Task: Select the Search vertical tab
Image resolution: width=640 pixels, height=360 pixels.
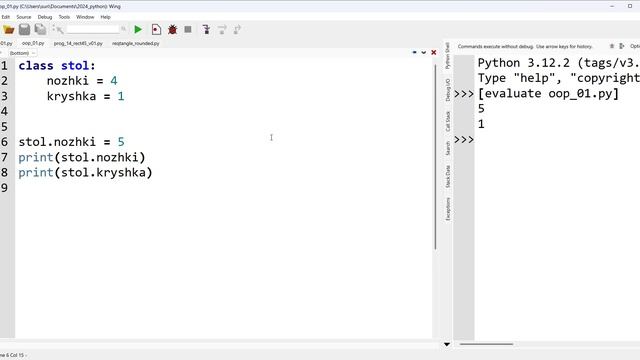Action: tap(447, 148)
